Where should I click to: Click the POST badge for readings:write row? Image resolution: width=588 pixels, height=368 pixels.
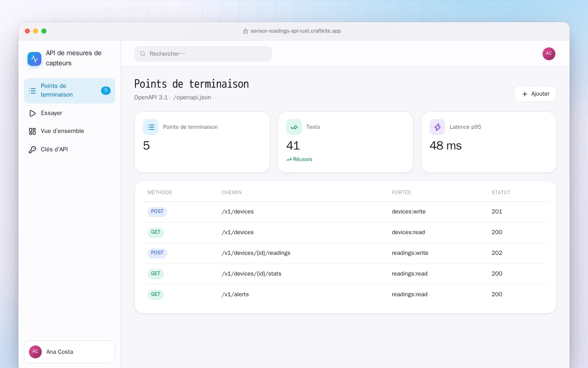coord(157,253)
